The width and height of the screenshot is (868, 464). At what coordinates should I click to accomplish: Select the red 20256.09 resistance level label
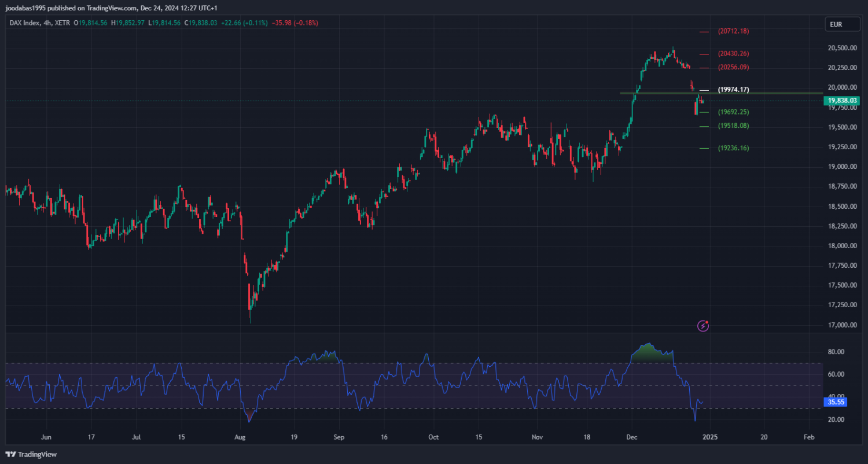pyautogui.click(x=733, y=68)
